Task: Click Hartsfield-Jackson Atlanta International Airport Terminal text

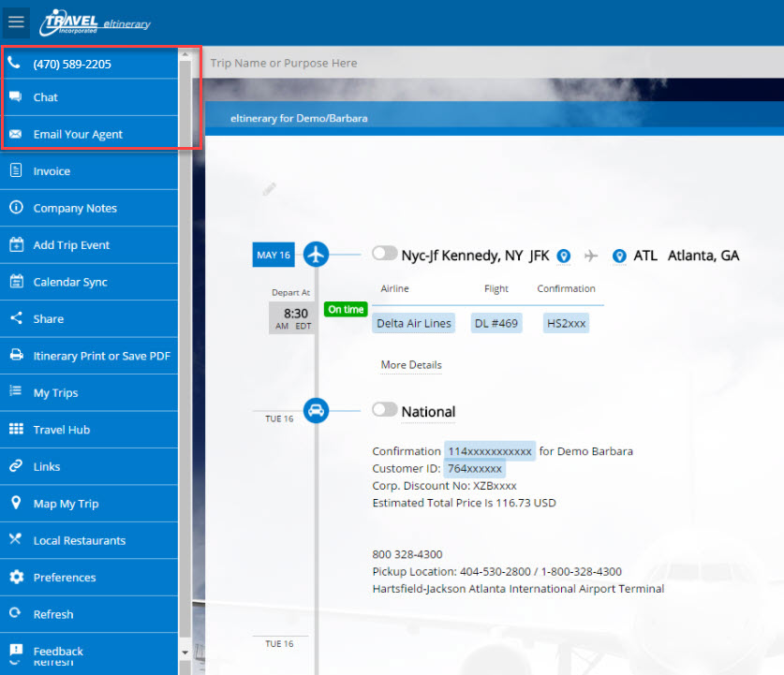Action: 518,589
